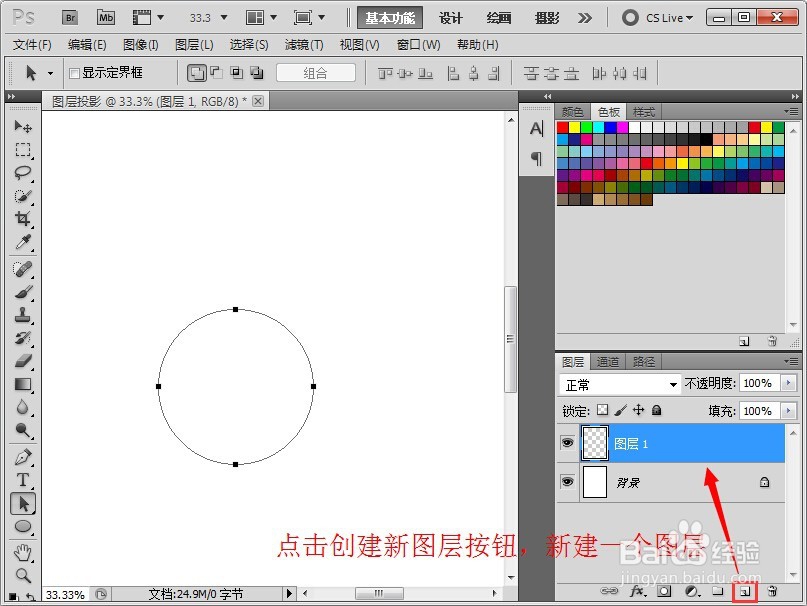Select the Hand tool

pos(23,553)
